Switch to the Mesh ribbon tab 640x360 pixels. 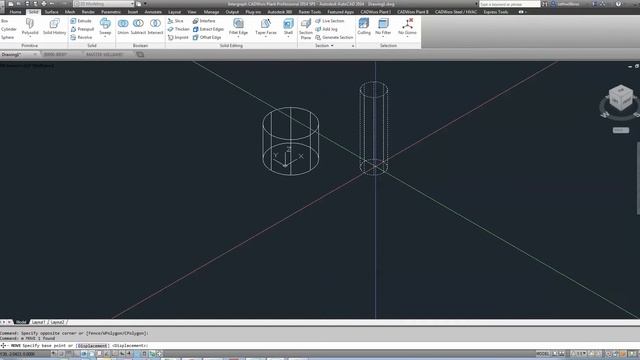click(x=70, y=12)
